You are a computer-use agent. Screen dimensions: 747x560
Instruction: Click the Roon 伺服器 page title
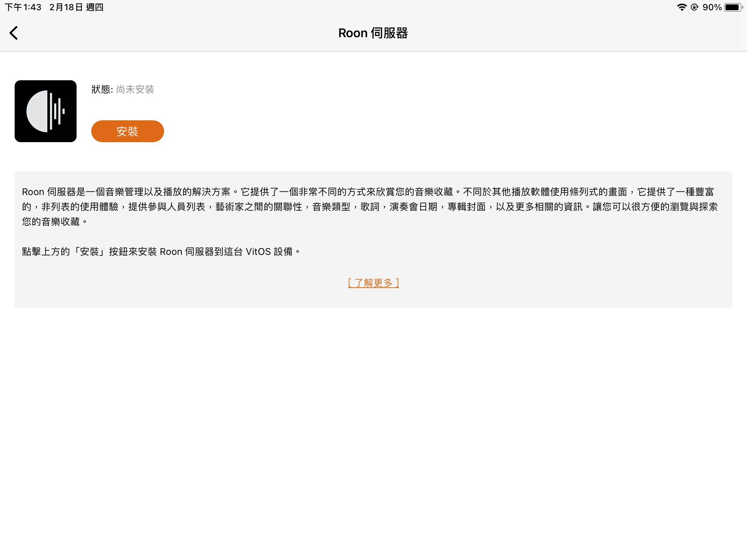pyautogui.click(x=373, y=33)
